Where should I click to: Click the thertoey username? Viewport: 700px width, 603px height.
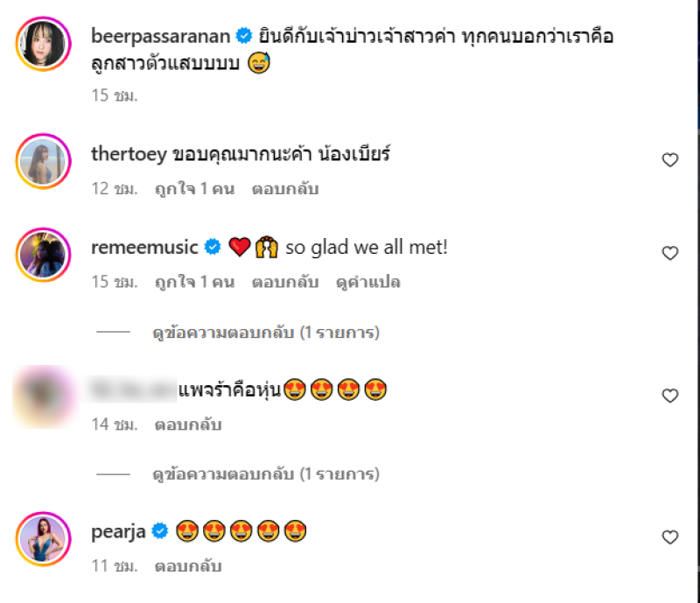click(x=129, y=154)
